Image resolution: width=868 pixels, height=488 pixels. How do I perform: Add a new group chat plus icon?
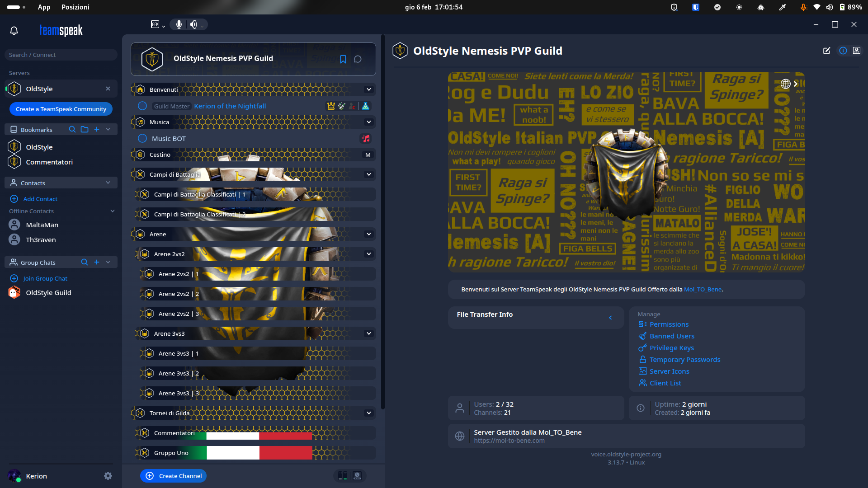point(97,262)
